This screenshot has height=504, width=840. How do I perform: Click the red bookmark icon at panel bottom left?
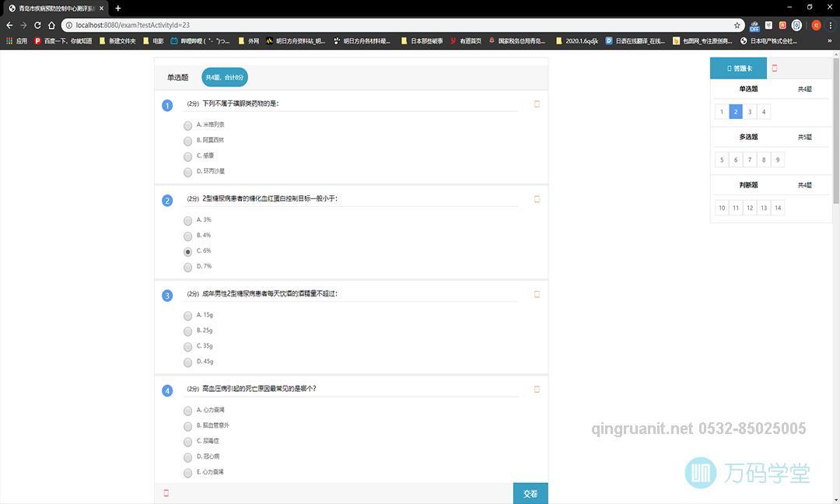tap(166, 492)
